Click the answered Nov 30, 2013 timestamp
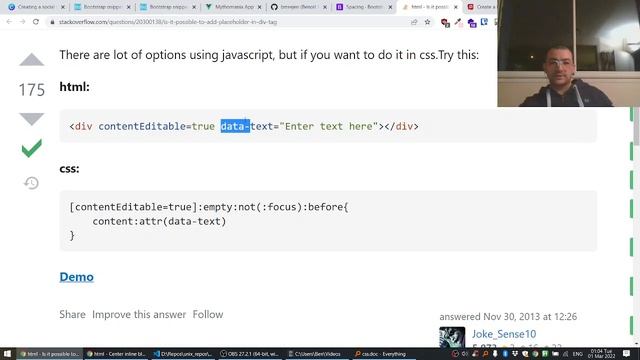 click(508, 316)
